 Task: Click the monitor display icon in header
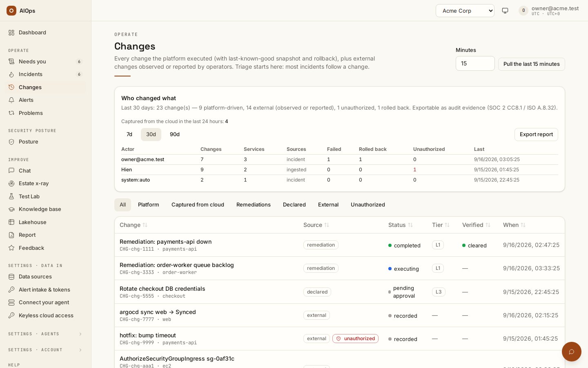[x=505, y=11]
